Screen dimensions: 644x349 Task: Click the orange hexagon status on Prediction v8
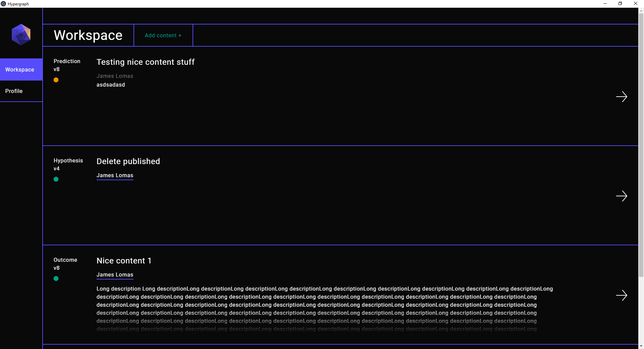(x=56, y=80)
